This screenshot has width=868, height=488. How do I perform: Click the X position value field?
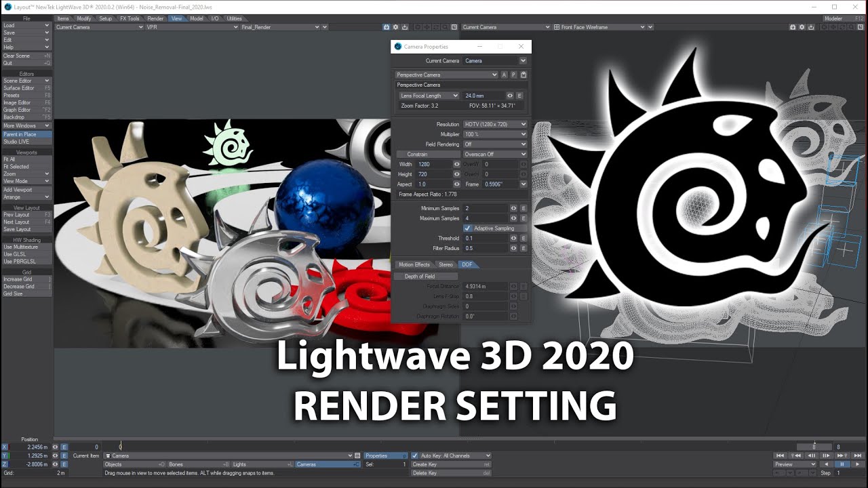[30, 447]
